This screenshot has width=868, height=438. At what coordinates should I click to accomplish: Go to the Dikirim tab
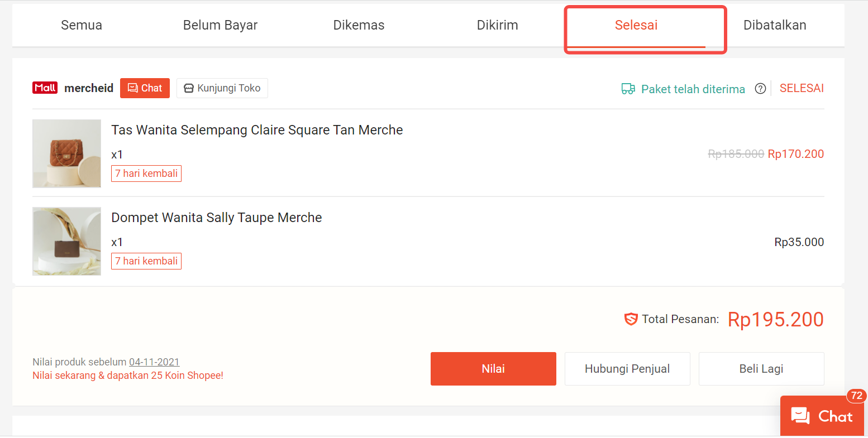[x=497, y=25]
